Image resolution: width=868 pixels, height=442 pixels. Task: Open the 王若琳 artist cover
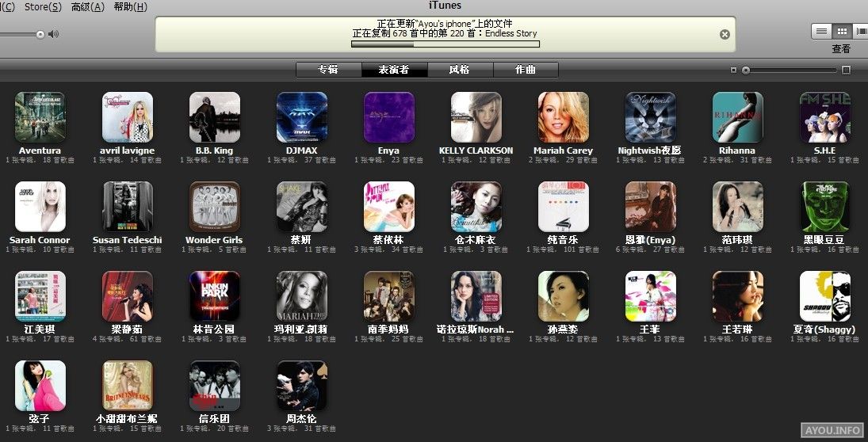[x=737, y=296]
